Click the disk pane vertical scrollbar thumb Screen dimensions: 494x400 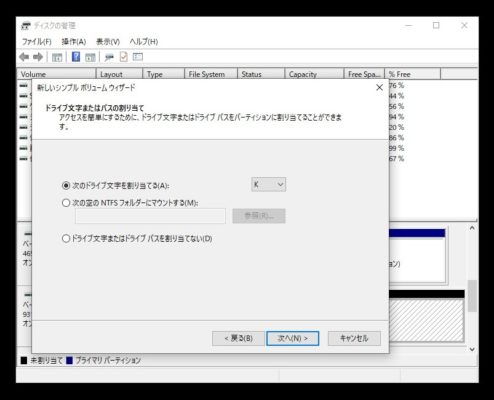coord(472,296)
